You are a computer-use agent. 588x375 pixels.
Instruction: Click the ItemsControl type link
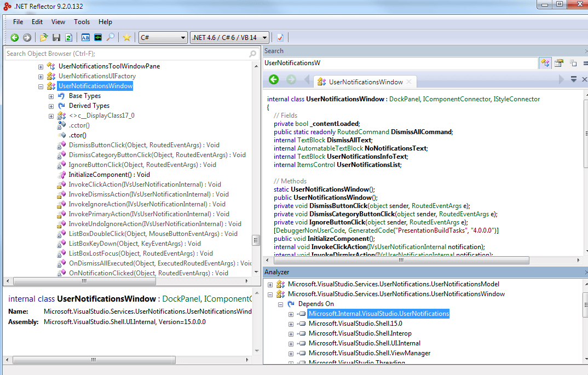click(316, 165)
